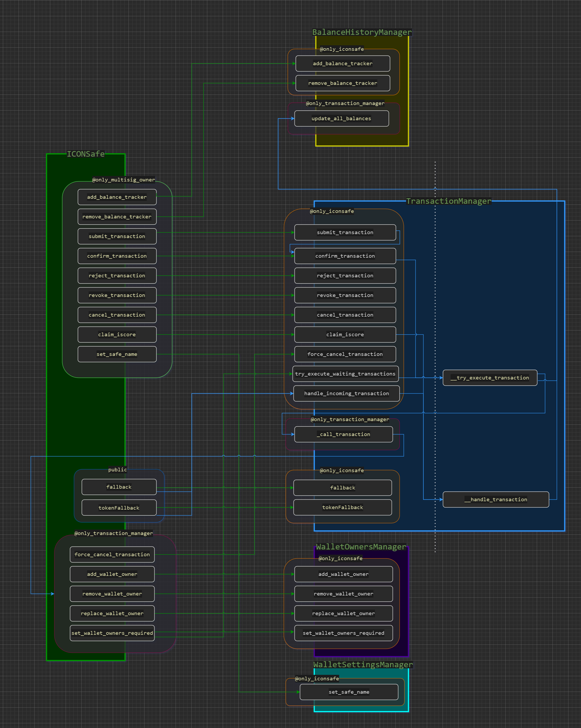This screenshot has height=728, width=581.
Task: Click @only_iconsafe label in WalletOwnersManager
Action: (x=340, y=559)
